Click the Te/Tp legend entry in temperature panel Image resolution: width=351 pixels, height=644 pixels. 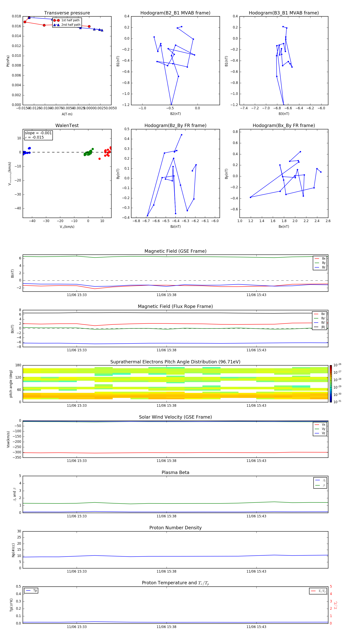pyautogui.click(x=318, y=591)
